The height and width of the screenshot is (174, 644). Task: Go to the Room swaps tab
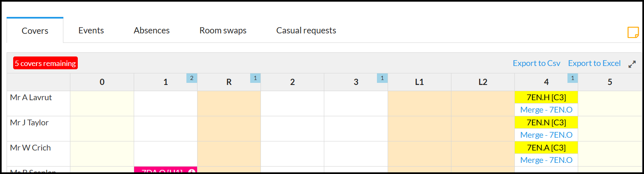pyautogui.click(x=223, y=31)
